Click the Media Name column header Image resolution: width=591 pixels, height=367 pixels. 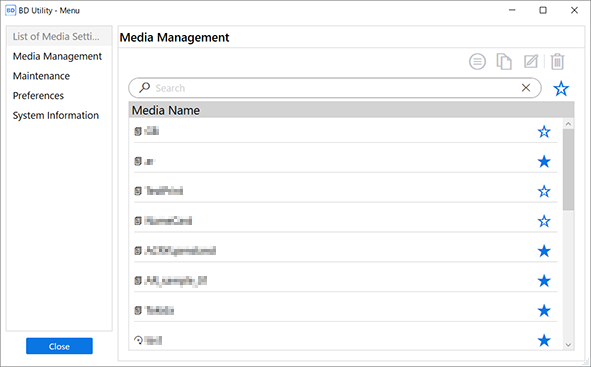pyautogui.click(x=351, y=110)
